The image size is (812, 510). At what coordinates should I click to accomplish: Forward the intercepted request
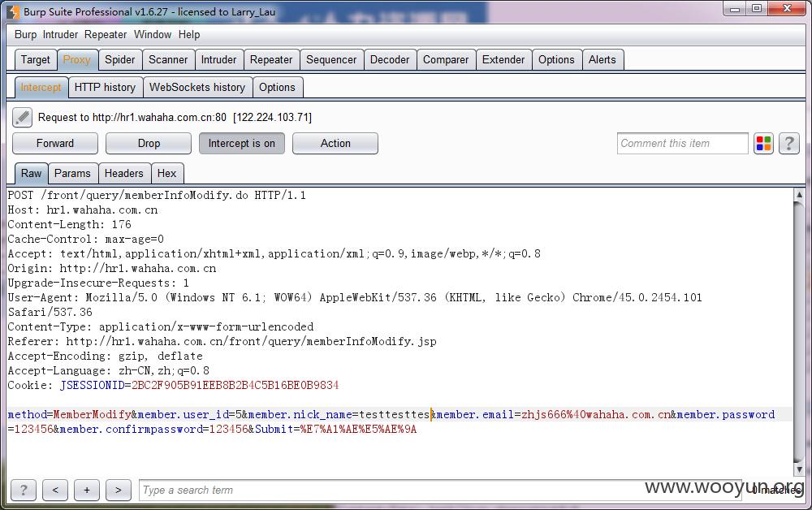click(x=55, y=144)
